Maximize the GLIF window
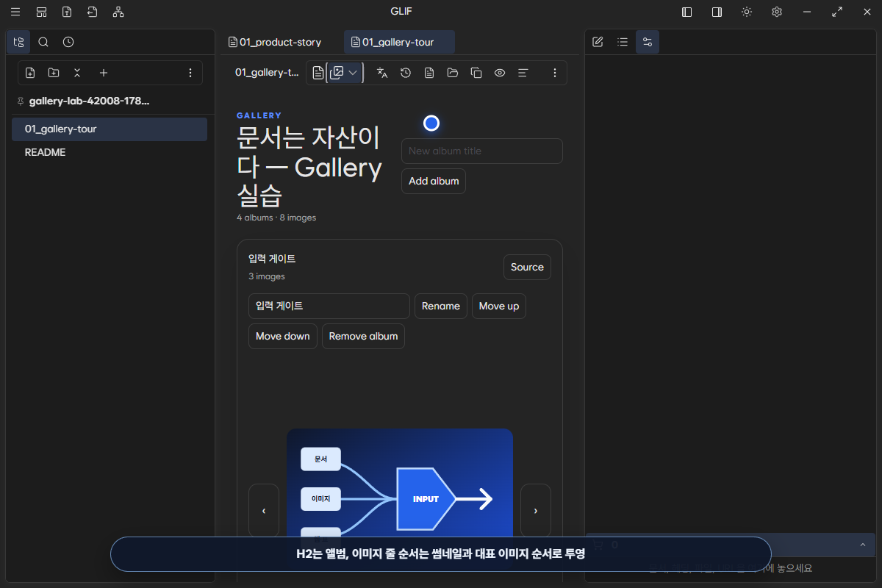Screen dimensions: 882x588 point(837,12)
